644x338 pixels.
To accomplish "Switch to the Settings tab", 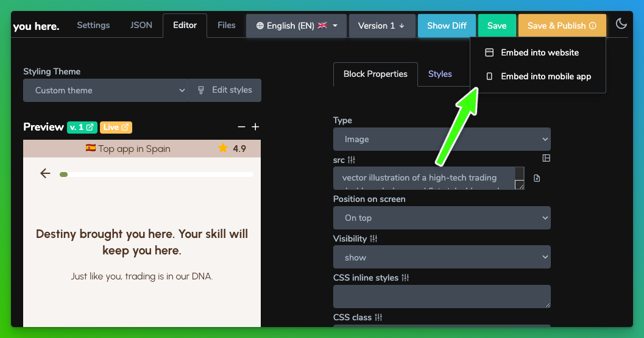I will 93,25.
